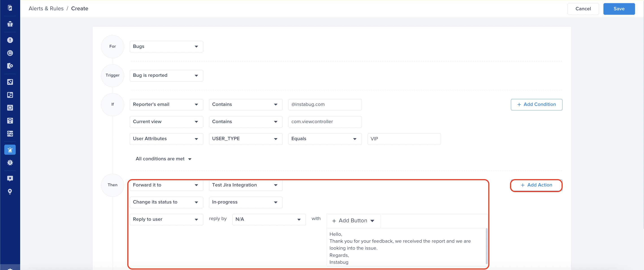Image resolution: width=644 pixels, height=270 pixels.
Task: Open the Test Jira Integration dropdown
Action: [x=245, y=185]
